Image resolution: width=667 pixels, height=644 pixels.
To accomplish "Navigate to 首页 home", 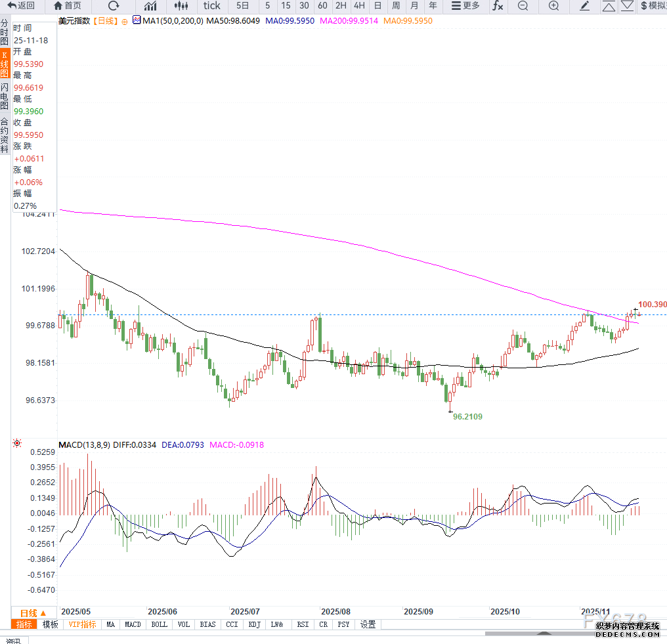I will [68, 6].
